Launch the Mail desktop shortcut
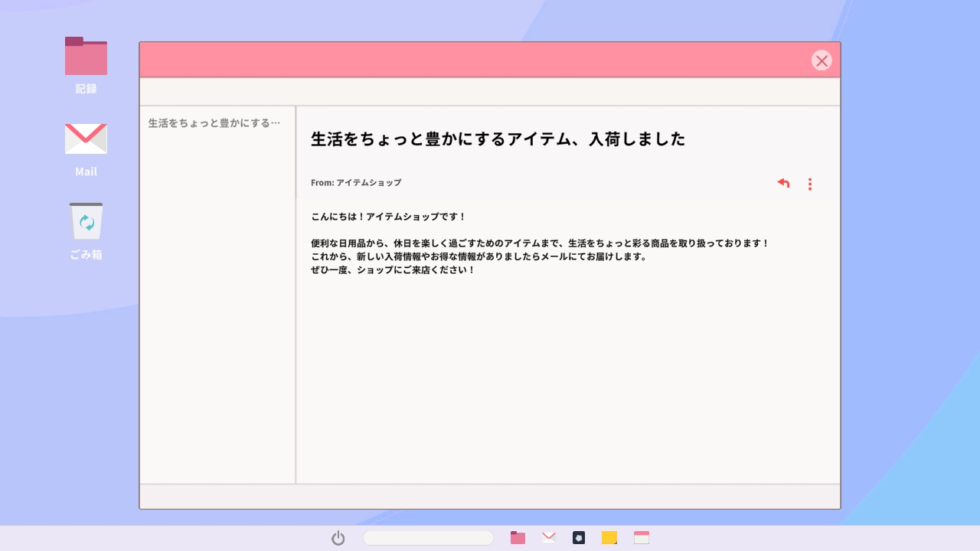Screen dimensions: 980x551 pyautogui.click(x=86, y=139)
